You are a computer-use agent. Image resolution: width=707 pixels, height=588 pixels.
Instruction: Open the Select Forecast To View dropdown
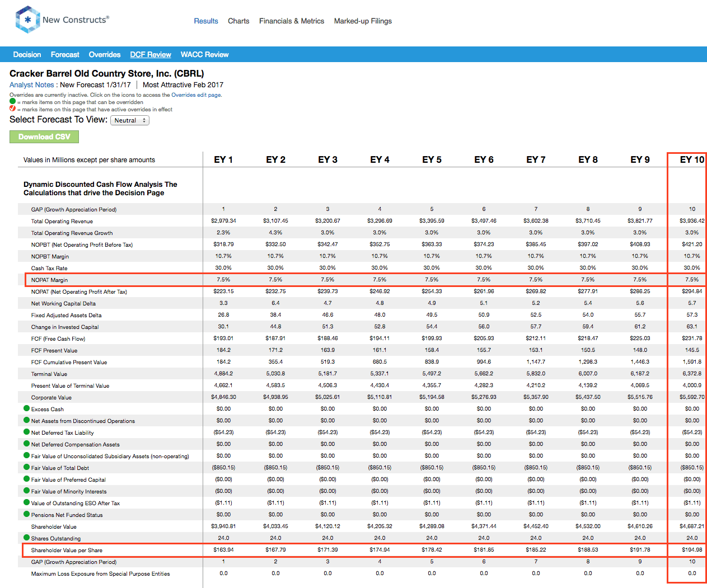130,120
